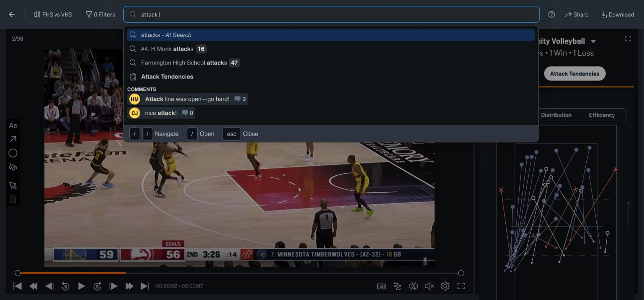The image size is (644, 300).
Task: Jump forward 5 seconds
Action: [97, 286]
